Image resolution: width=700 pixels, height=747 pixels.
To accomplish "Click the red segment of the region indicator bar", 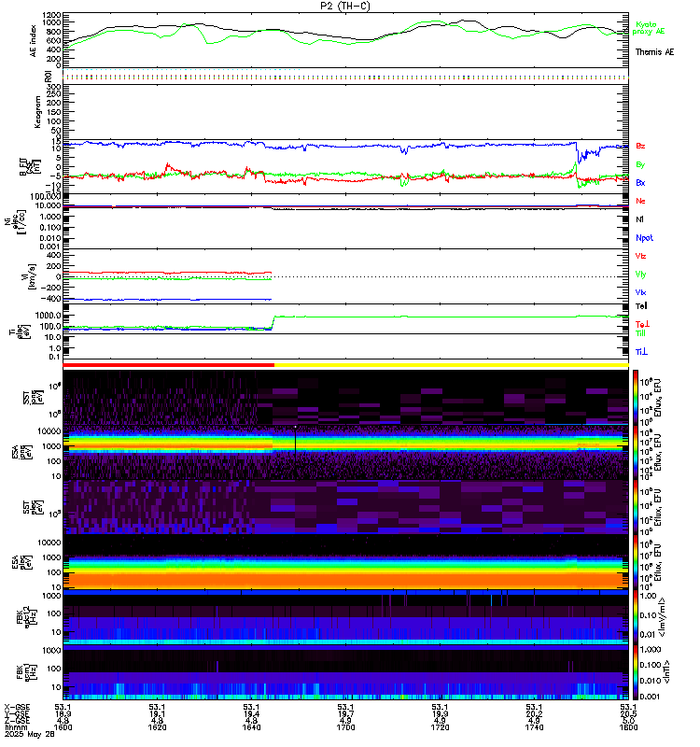I will [x=169, y=365].
